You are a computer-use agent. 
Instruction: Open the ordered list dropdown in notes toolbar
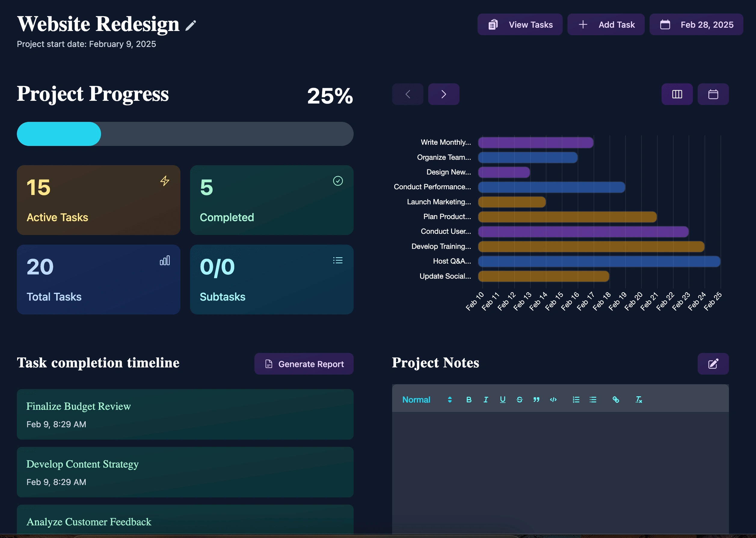point(576,399)
